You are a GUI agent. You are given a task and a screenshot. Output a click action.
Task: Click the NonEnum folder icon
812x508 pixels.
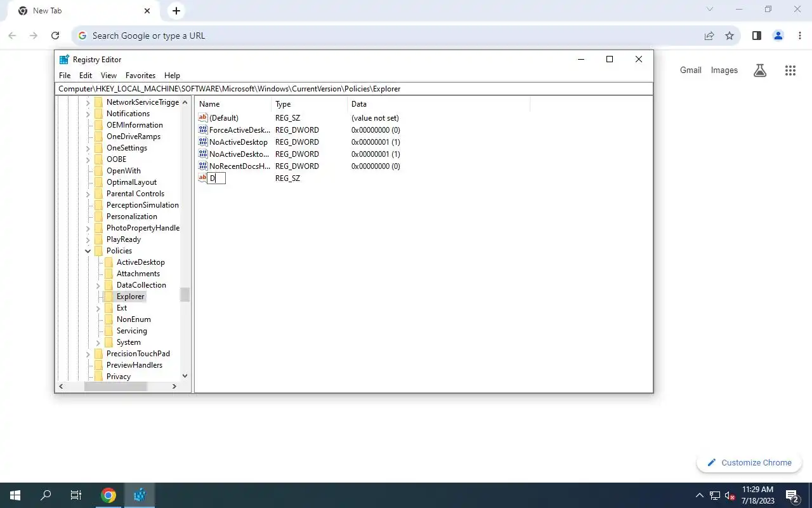(108, 319)
